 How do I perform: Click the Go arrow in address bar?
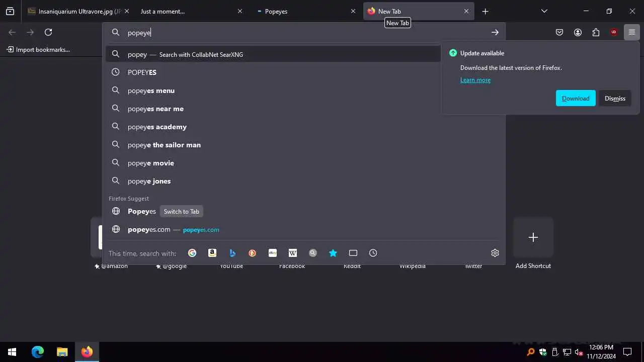(495, 32)
